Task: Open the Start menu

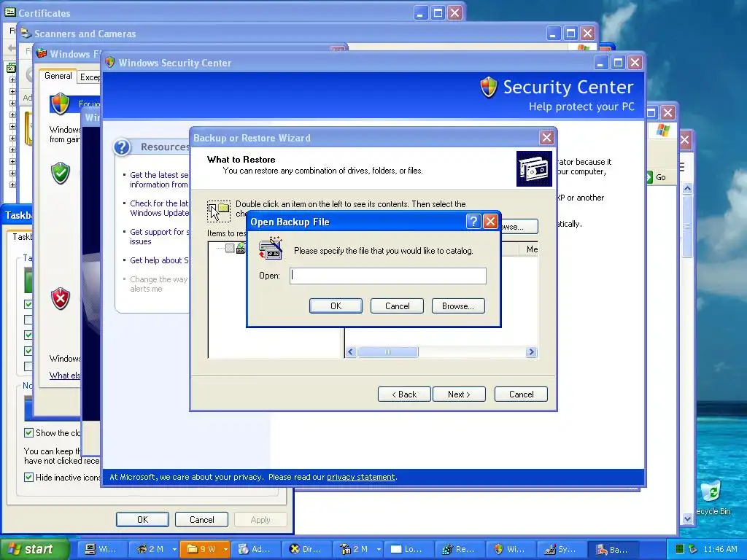Action: pos(34,549)
